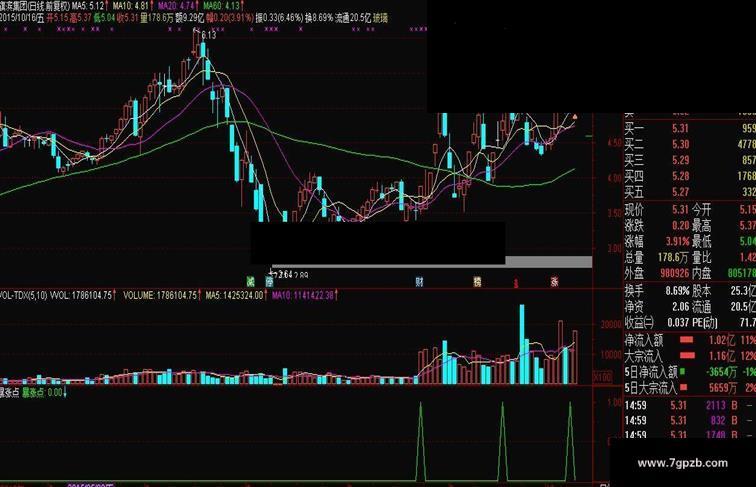756x487 pixels.
Task: Click the volume MA10: 1141422.38 readout
Action: (x=303, y=295)
